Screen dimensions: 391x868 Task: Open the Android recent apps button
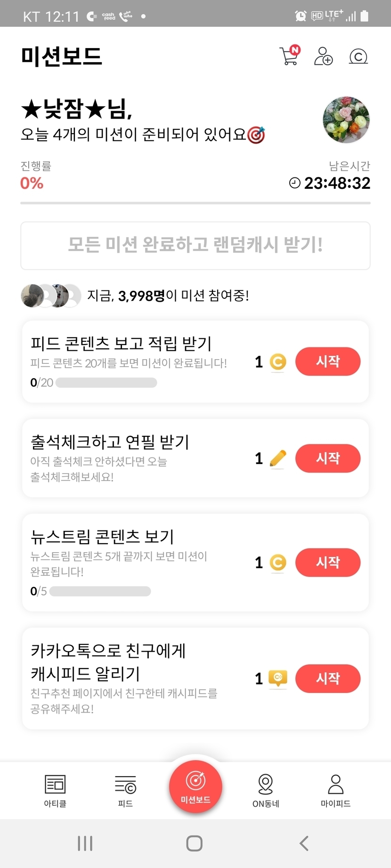[x=85, y=843]
